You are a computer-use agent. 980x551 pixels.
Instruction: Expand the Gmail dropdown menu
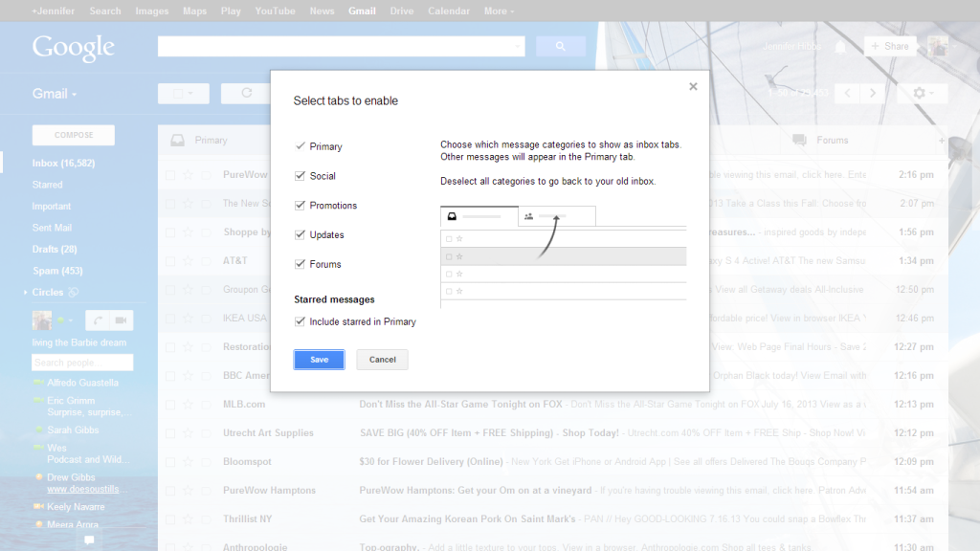[55, 94]
